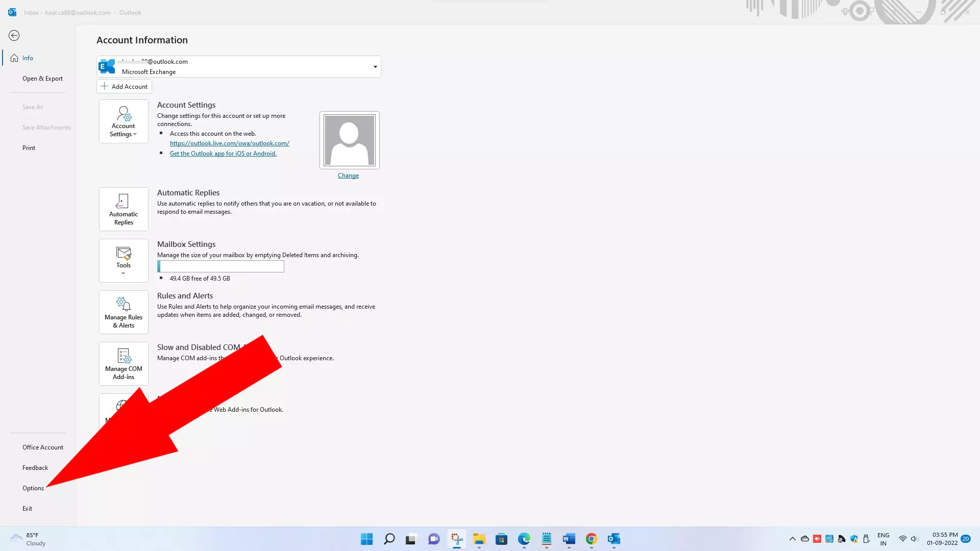980x551 pixels.
Task: Launch the Snipping Tool from taskbar
Action: tap(456, 539)
